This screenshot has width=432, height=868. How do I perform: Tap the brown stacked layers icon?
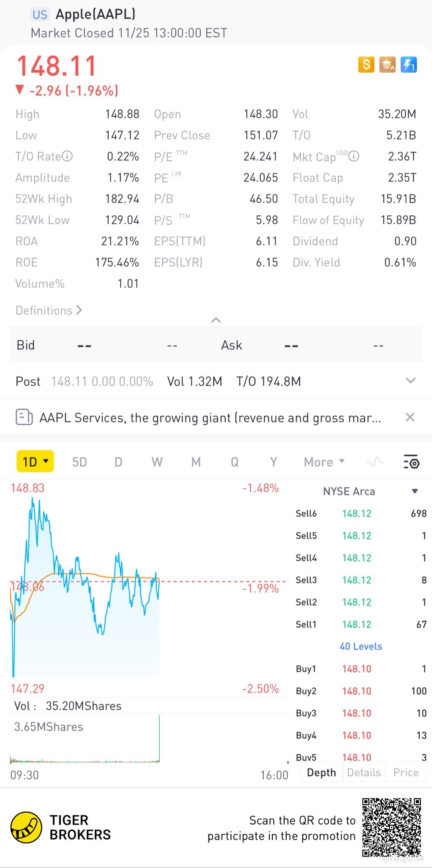pos(387,64)
